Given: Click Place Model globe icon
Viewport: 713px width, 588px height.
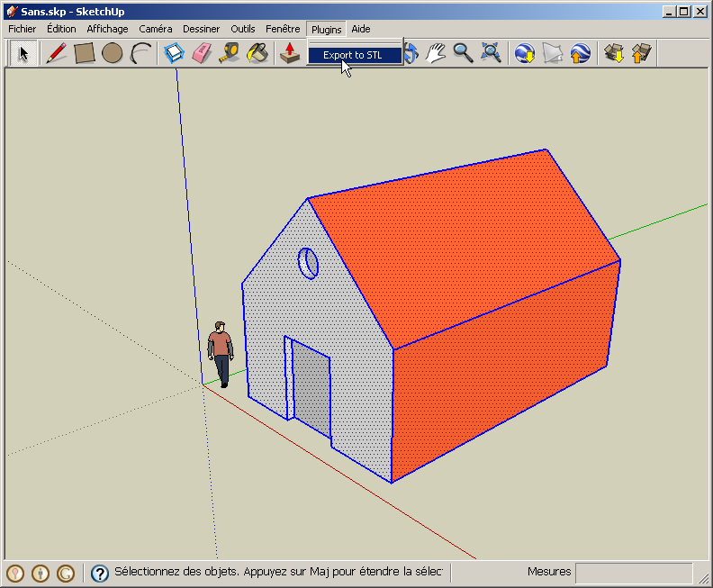Looking at the screenshot, I should point(581,53).
